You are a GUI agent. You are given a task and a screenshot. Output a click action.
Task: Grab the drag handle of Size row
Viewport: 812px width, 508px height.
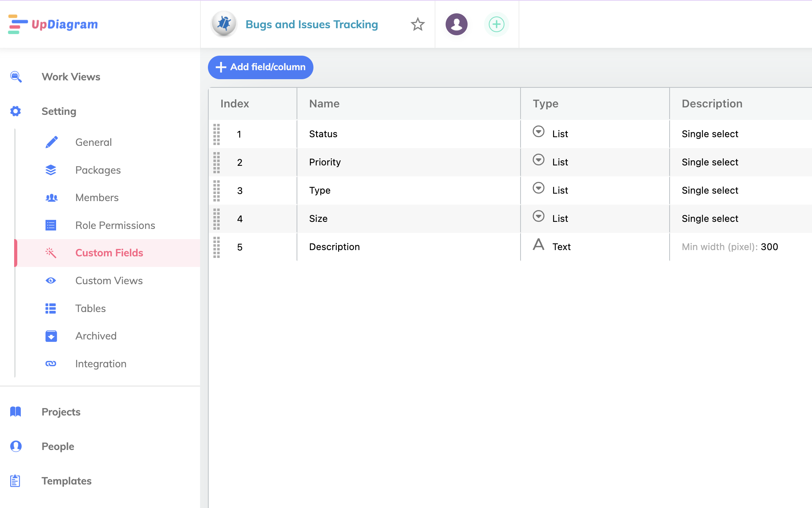pos(217,219)
